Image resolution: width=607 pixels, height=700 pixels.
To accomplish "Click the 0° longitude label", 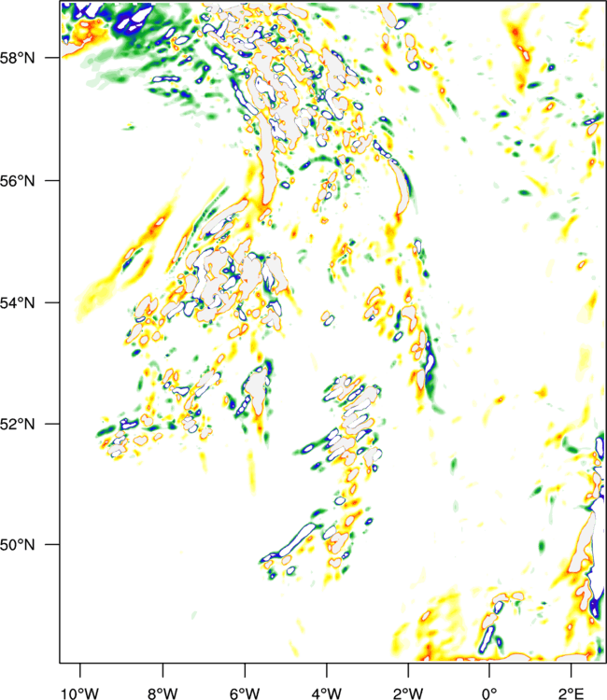I will tap(489, 693).
